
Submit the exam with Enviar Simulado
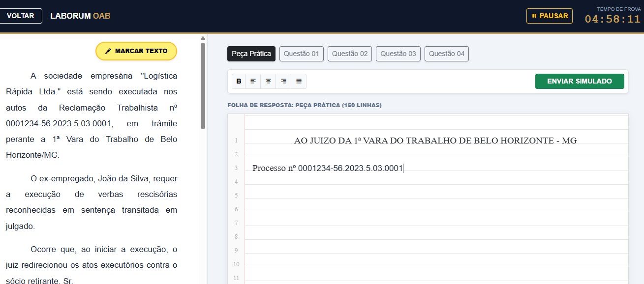point(580,81)
